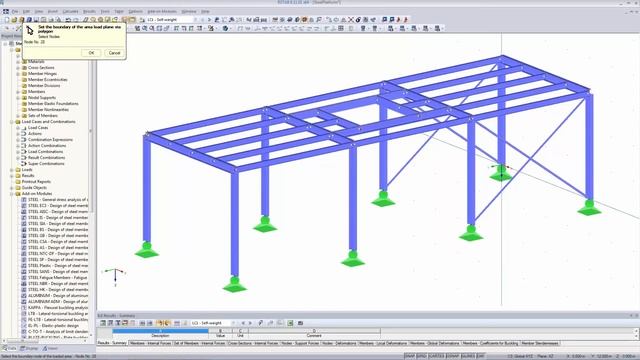Select the Result Combinations tree item

click(47, 158)
